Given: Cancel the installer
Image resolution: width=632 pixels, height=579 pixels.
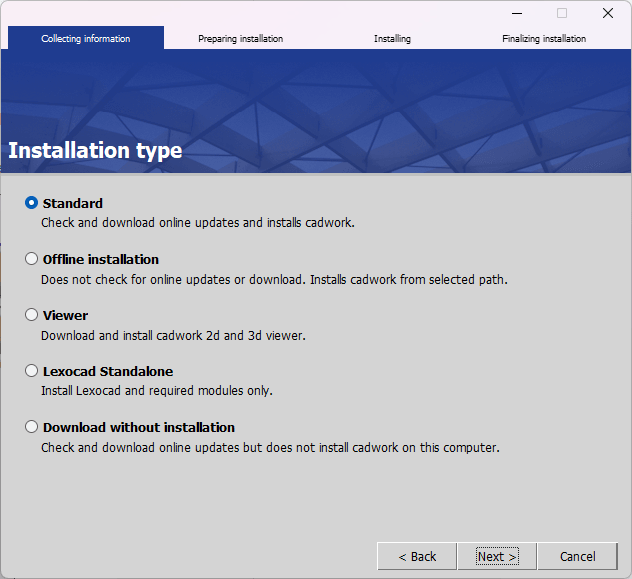Looking at the screenshot, I should (578, 556).
